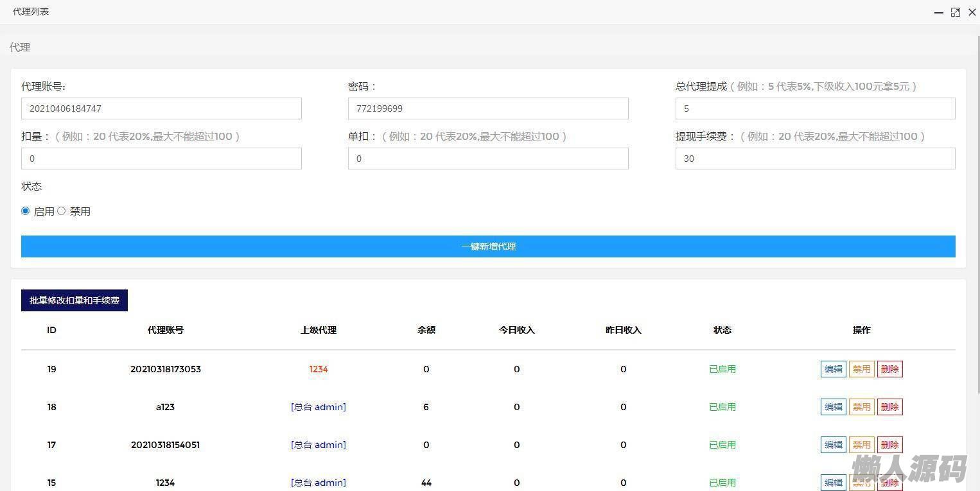Viewport: 980px width, 491px height.
Task: Click the 总代理提成 input field
Action: [815, 108]
